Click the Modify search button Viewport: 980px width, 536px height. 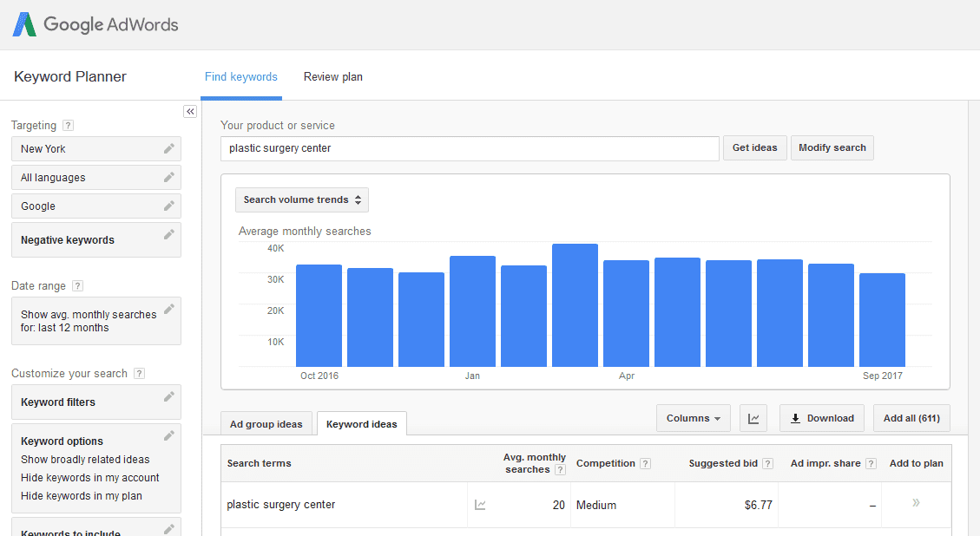832,148
